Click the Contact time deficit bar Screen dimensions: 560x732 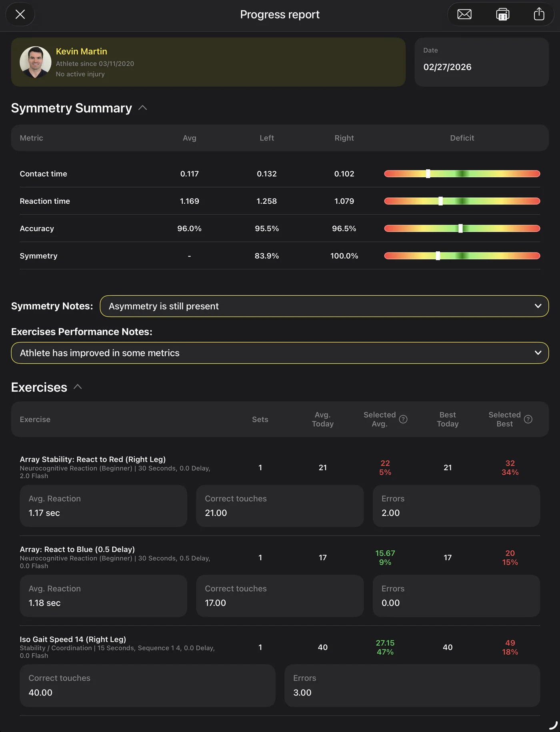tap(462, 174)
